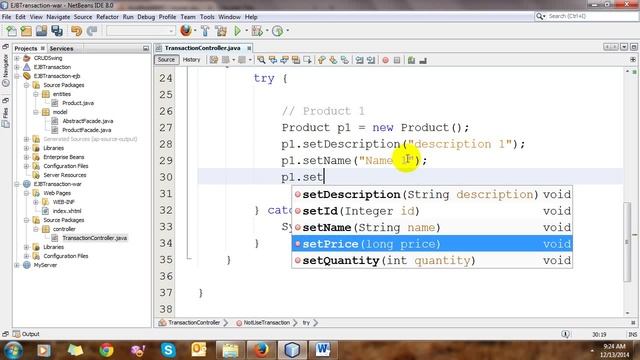640x360 pixels.
Task: Expand the Enterprise Beans node
Action: click(x=27, y=157)
